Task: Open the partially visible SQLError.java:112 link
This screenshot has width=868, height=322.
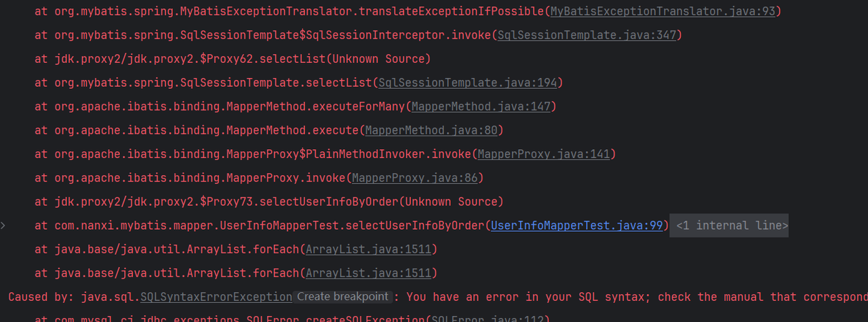Action: [x=488, y=319]
